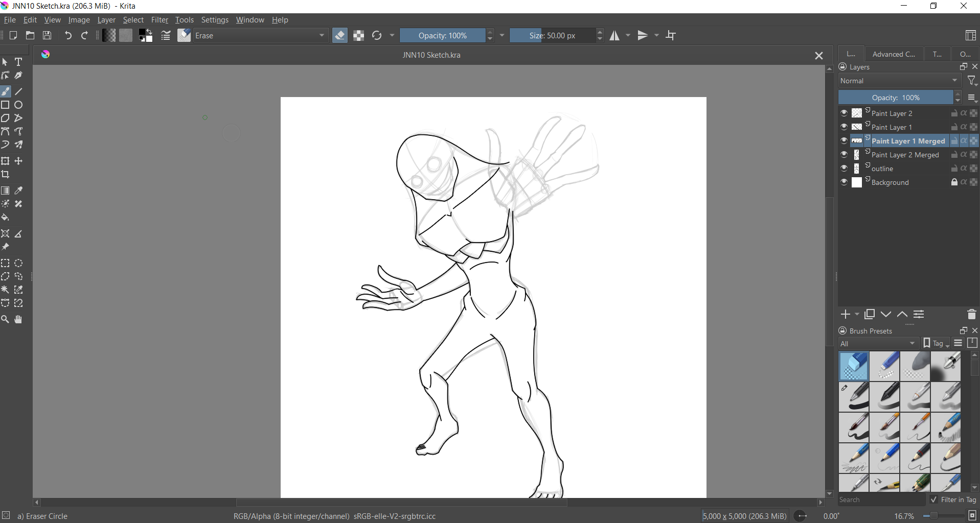
Task: Select the Rectangle shape tool
Action: [6, 105]
